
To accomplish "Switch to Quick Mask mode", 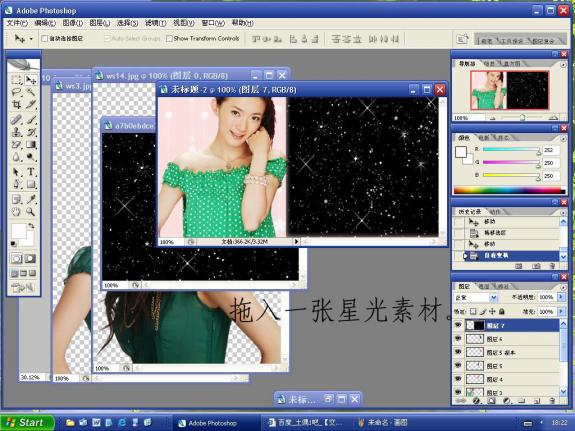I will coord(30,259).
